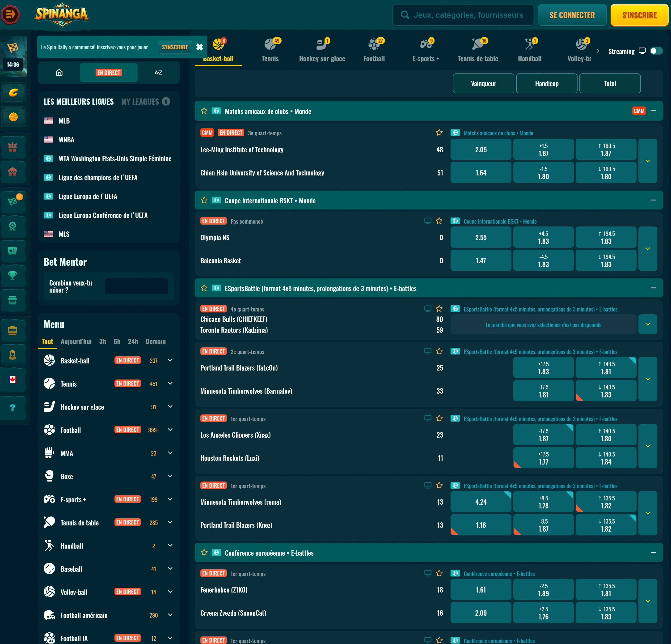Screen dimensions: 671x644
Task: Filter menu by Demain
Action: pos(156,341)
